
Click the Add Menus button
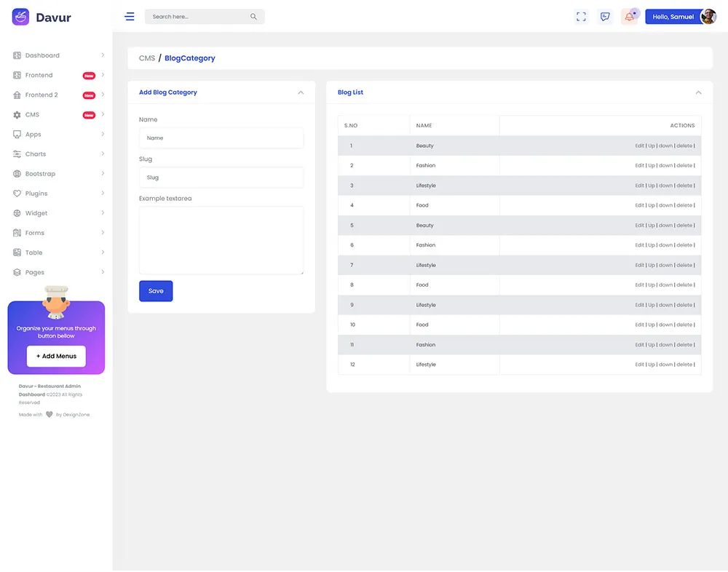coord(56,357)
